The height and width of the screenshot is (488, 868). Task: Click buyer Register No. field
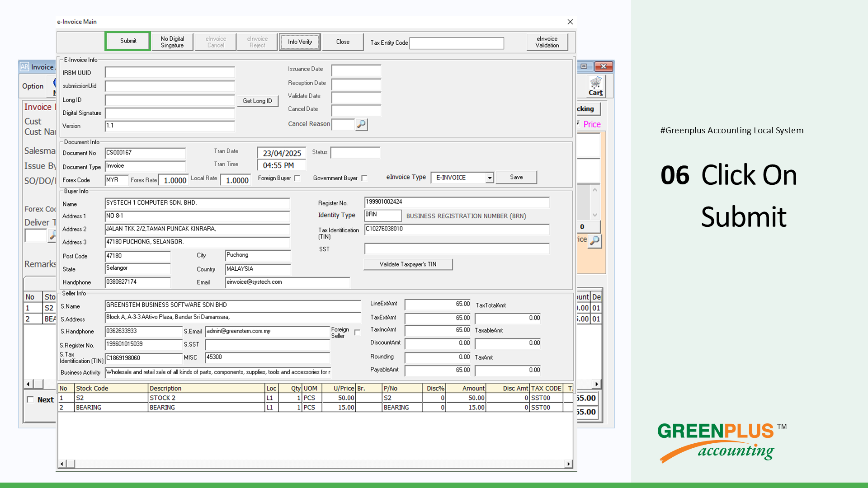pos(457,202)
